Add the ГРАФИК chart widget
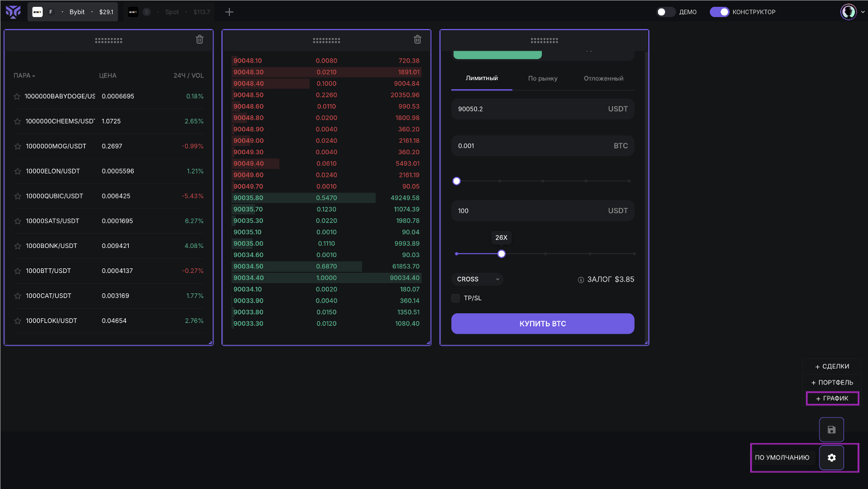868x489 pixels. point(832,399)
